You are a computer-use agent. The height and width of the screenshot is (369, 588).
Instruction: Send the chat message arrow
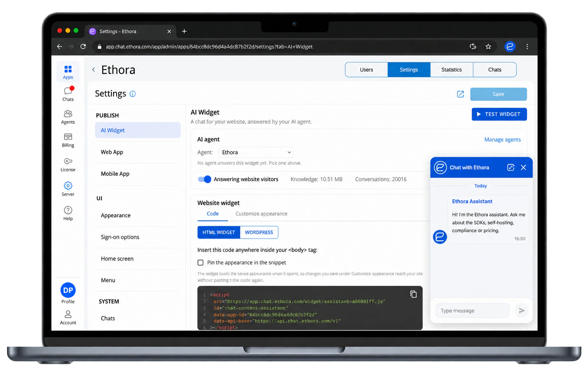tap(522, 311)
